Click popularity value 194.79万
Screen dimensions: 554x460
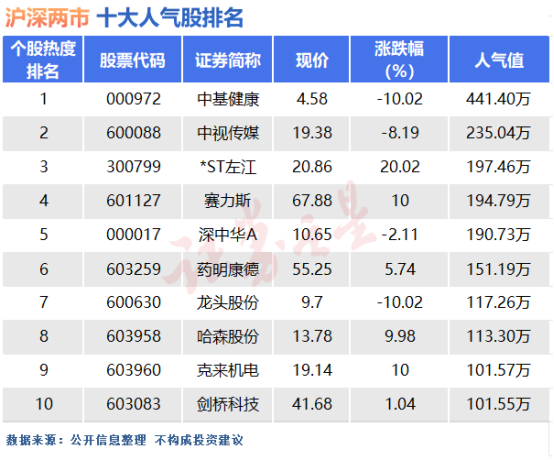pos(498,201)
